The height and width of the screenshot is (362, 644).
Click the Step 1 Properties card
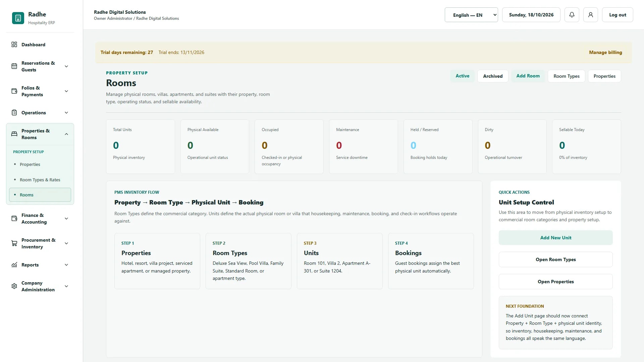coord(157,261)
